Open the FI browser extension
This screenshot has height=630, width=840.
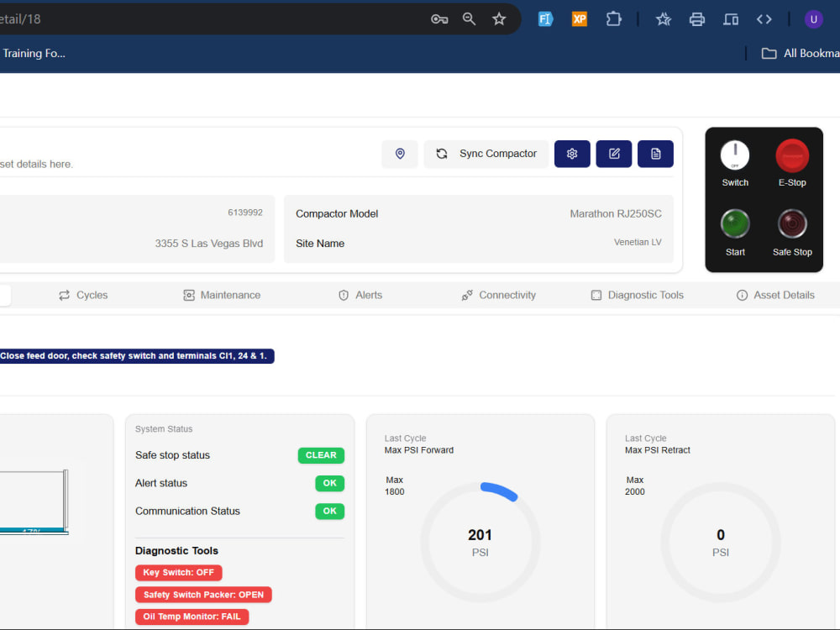tap(545, 19)
